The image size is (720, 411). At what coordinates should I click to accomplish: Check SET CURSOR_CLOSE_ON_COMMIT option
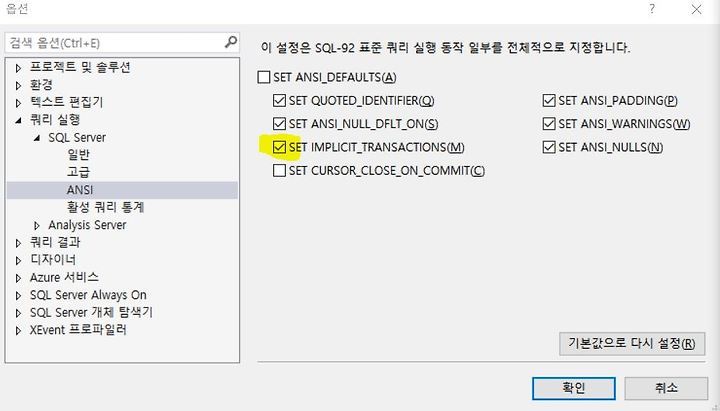coord(279,171)
